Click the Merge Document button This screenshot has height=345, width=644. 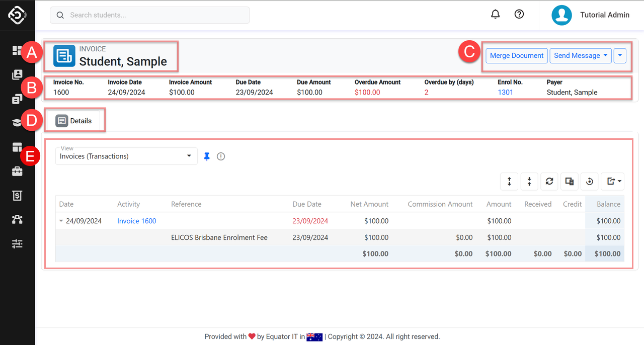[517, 56]
